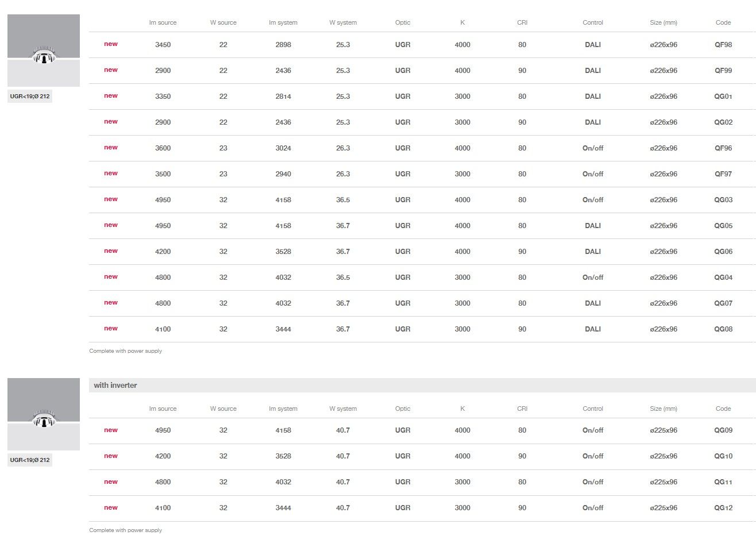
Task: Click the new badge on the QG10 row
Action: (111, 456)
